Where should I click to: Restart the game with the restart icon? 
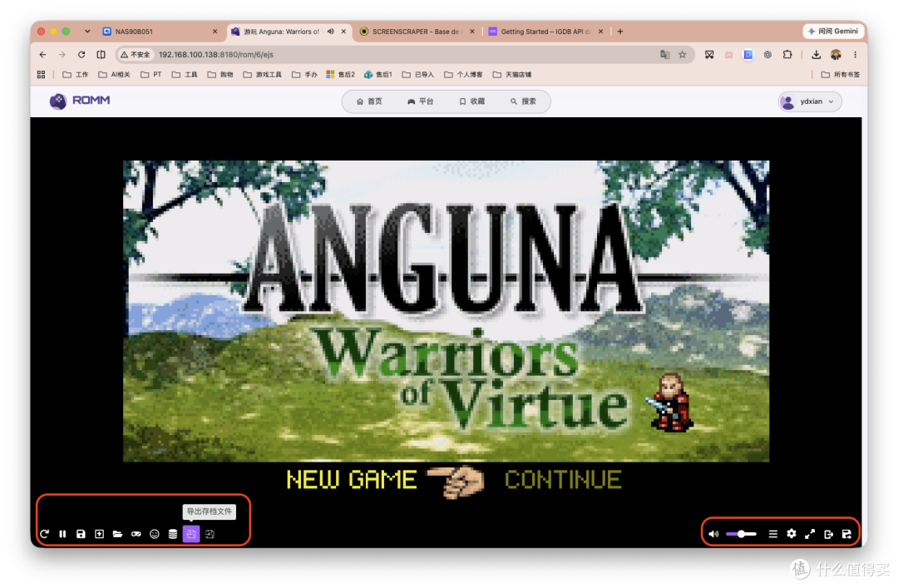coord(45,534)
